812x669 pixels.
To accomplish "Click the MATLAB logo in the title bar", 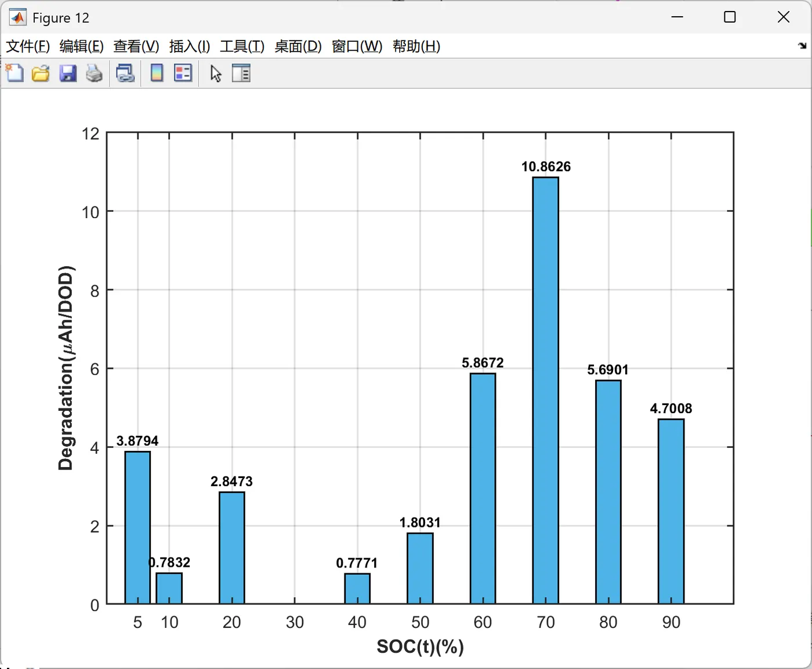I will pos(18,17).
